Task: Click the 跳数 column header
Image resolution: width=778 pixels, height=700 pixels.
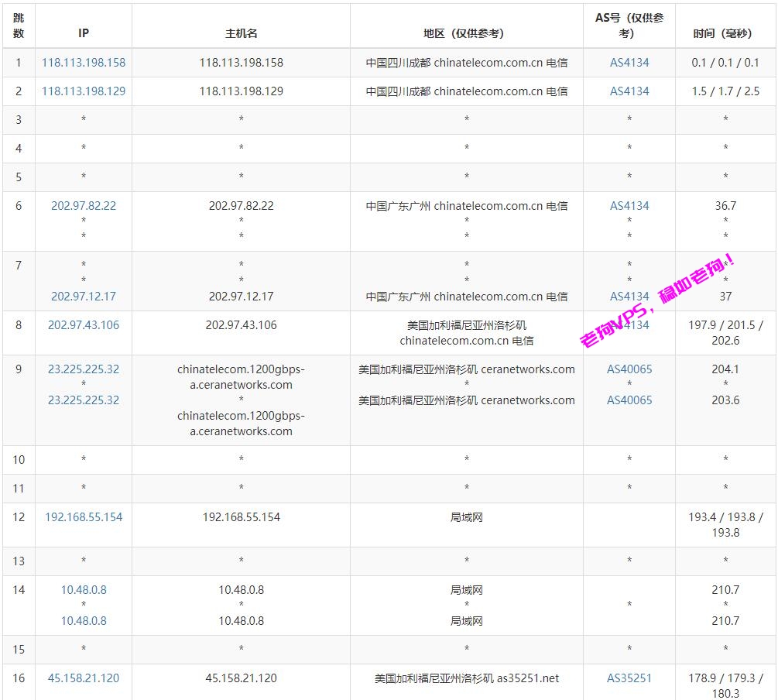Action: (19, 26)
